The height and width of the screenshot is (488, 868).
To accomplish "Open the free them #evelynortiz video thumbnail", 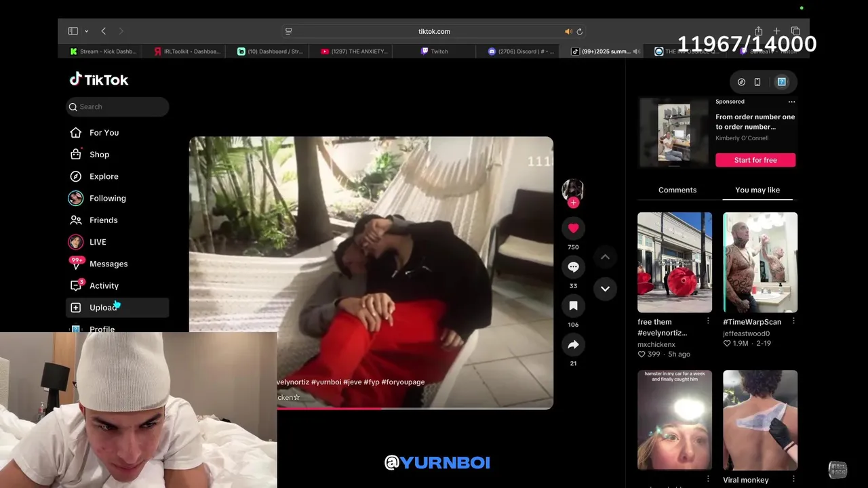I will coord(675,262).
